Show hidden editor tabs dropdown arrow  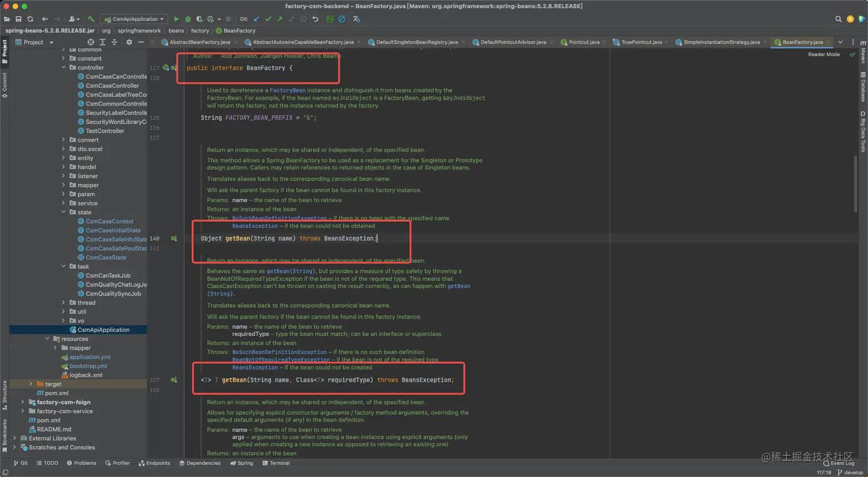click(x=840, y=42)
